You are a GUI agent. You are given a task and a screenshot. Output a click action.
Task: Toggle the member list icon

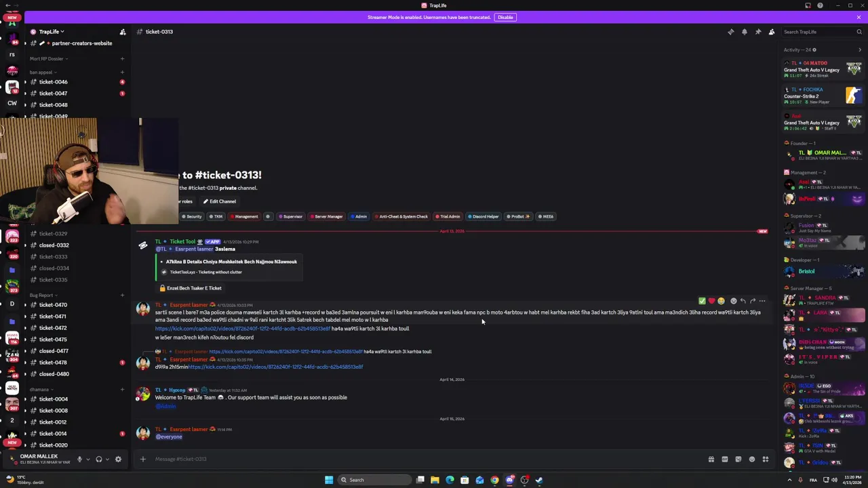point(772,32)
